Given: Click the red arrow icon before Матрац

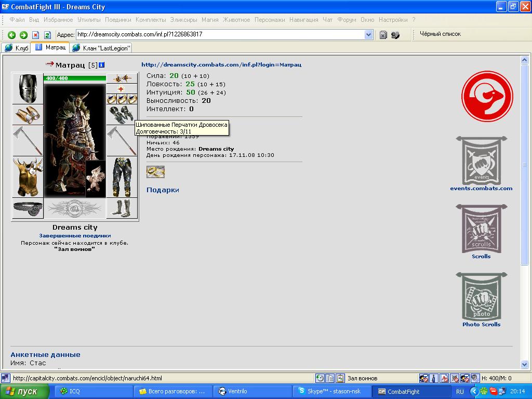Looking at the screenshot, I should tap(50, 64).
